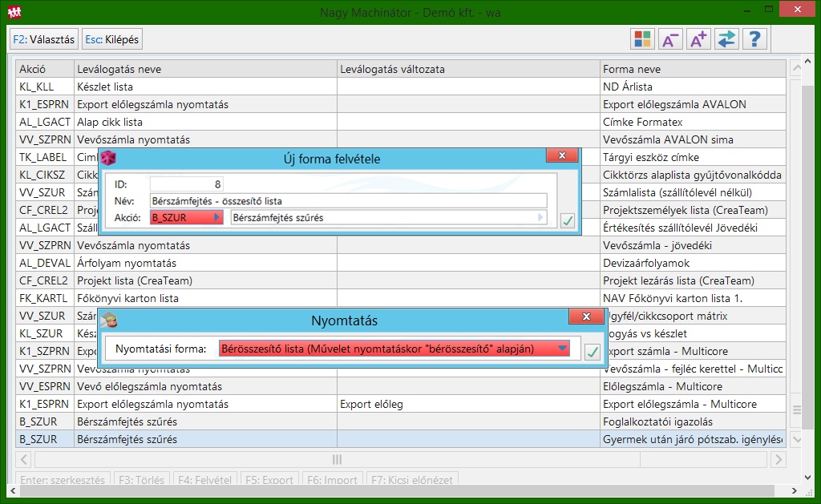Select Árfolyam nyomtatás cell
Image resolution: width=821 pixels, height=504 pixels.
coord(205,263)
